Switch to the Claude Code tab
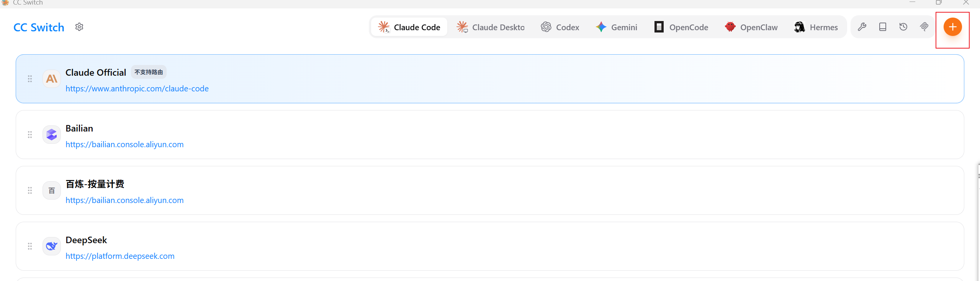 (409, 27)
